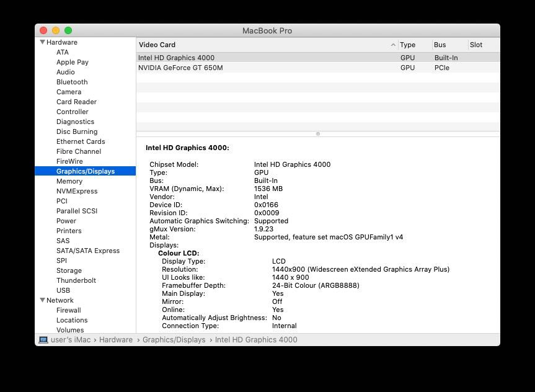Click user's iMac in path bar

click(71, 340)
